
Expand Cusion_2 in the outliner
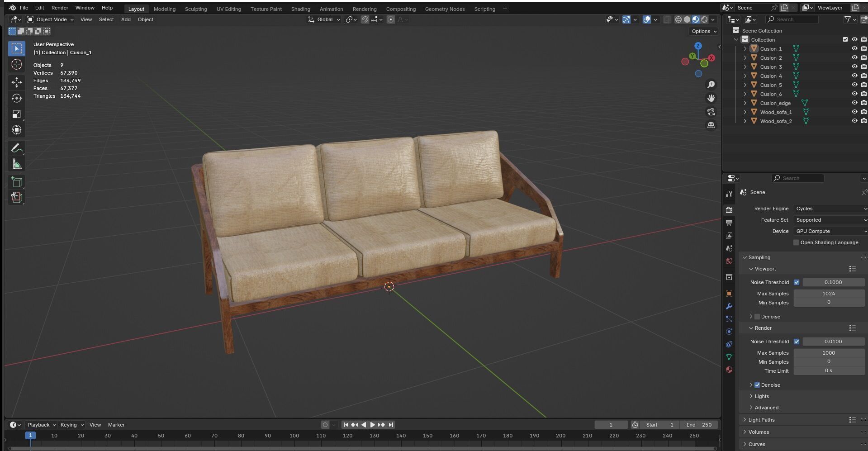point(745,57)
